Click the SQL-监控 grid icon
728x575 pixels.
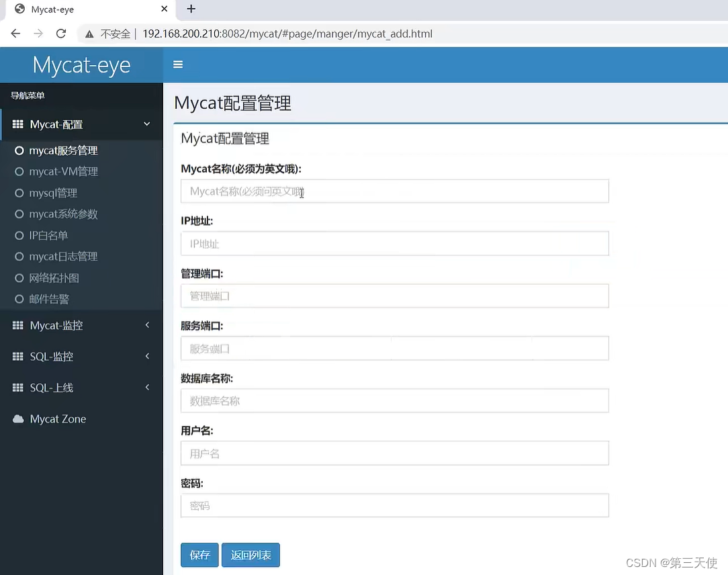coord(17,356)
